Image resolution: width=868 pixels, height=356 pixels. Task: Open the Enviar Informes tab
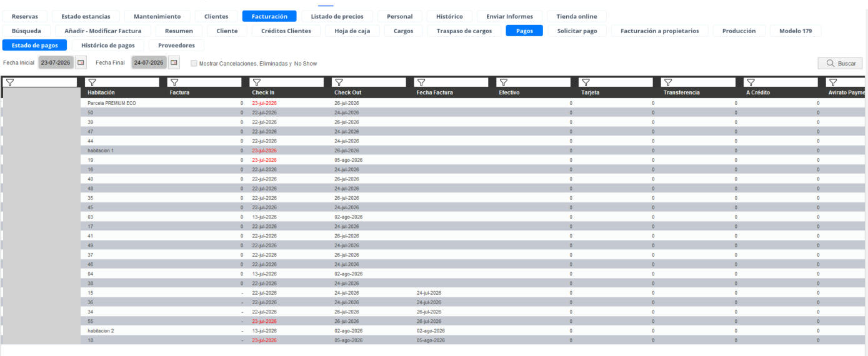(x=510, y=16)
